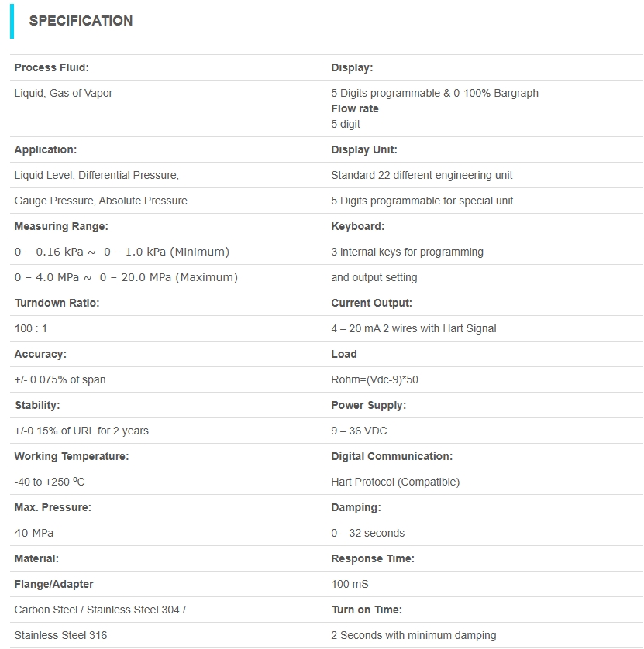
Task: Click the Stability label
Action: [37, 405]
